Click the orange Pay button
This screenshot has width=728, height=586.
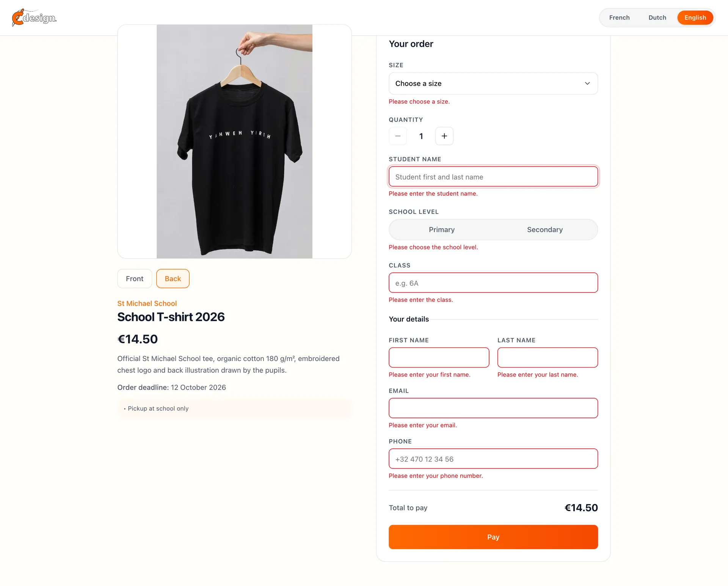click(x=493, y=537)
